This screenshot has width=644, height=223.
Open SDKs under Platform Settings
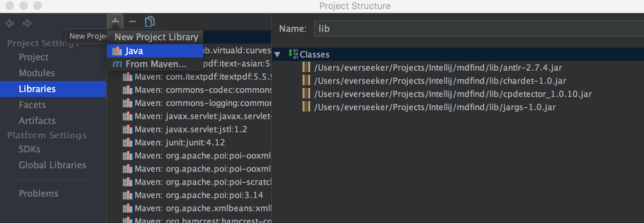point(29,149)
